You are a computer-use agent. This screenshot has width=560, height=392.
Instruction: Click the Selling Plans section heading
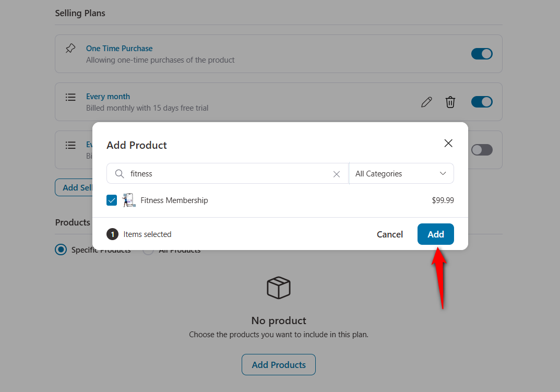click(80, 13)
